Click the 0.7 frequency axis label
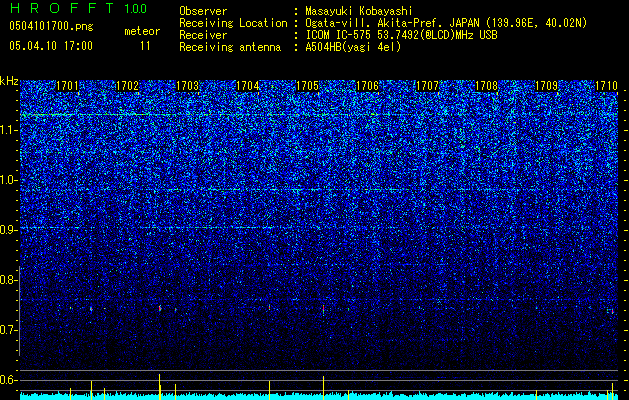Image resolution: width=629 pixels, height=400 pixels. tap(9, 330)
